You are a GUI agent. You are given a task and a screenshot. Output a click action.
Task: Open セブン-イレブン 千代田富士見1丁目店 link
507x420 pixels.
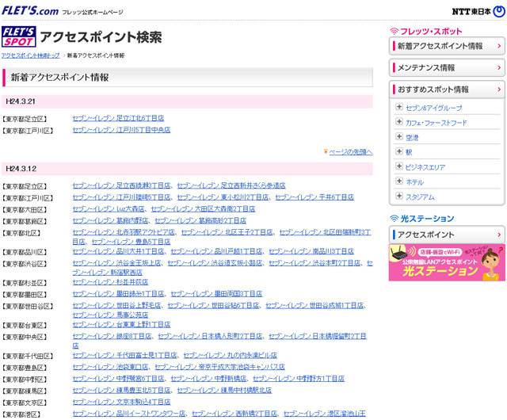pyautogui.click(x=125, y=355)
